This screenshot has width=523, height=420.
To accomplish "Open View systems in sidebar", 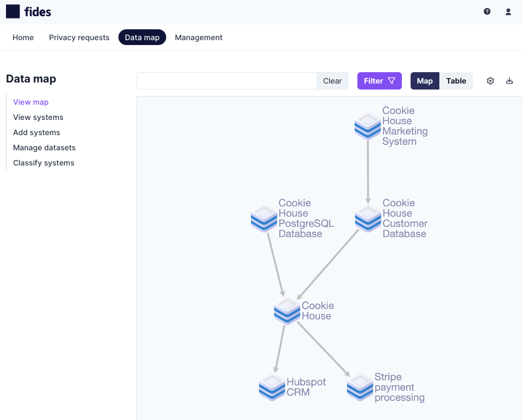I will (38, 117).
